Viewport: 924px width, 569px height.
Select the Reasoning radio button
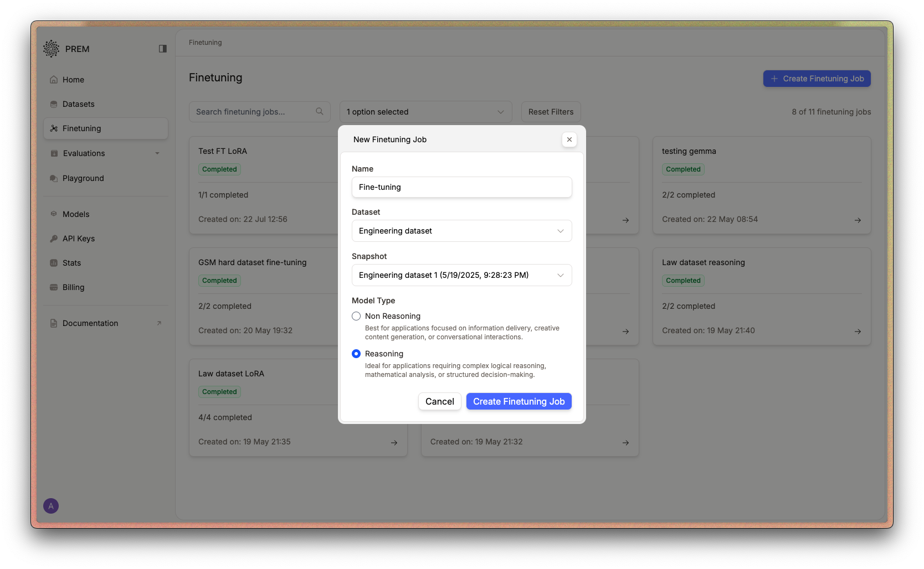(x=356, y=354)
